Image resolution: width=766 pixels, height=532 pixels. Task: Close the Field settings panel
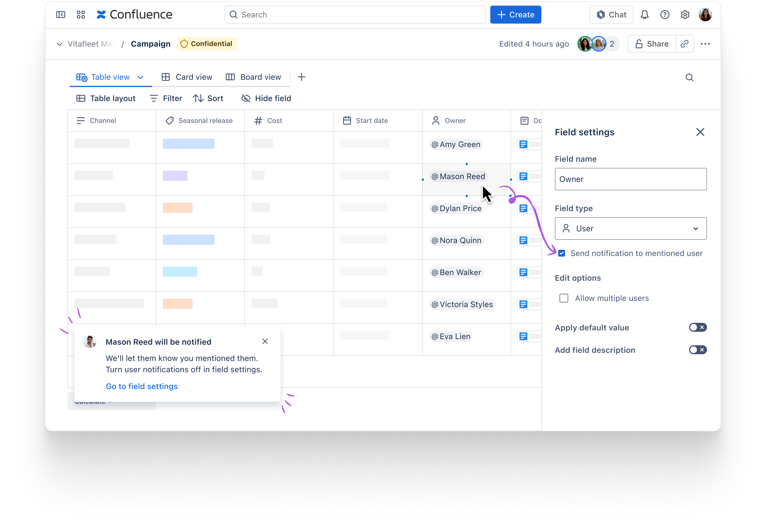(x=700, y=132)
